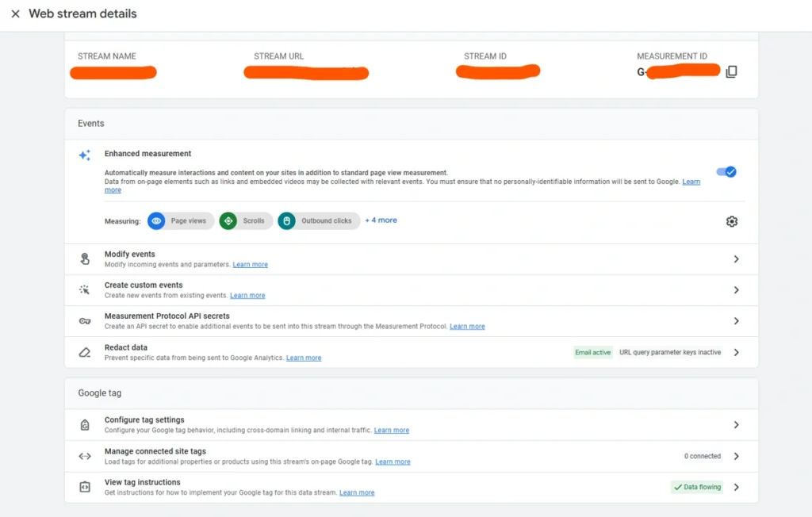
Task: Click the Web stream details title
Action: click(x=82, y=14)
